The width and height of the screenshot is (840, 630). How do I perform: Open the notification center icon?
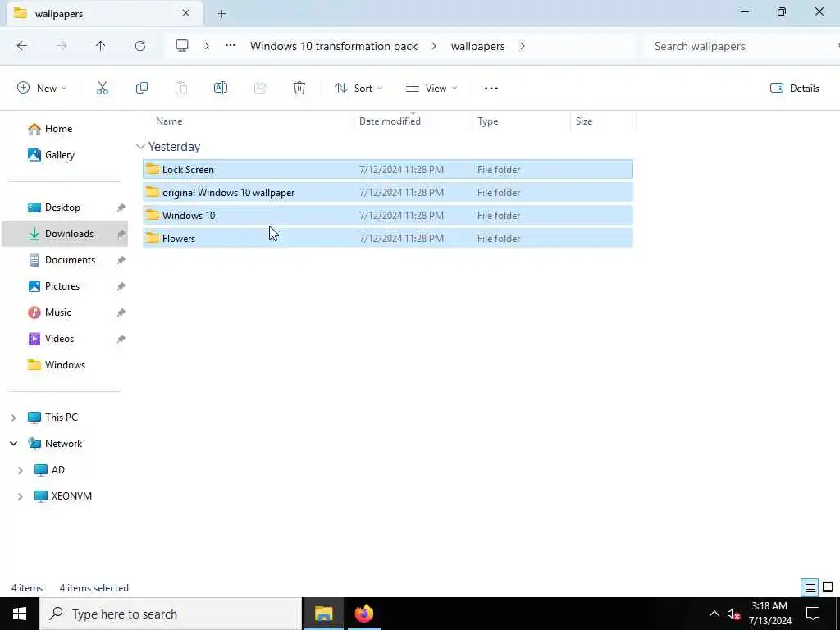(x=813, y=614)
